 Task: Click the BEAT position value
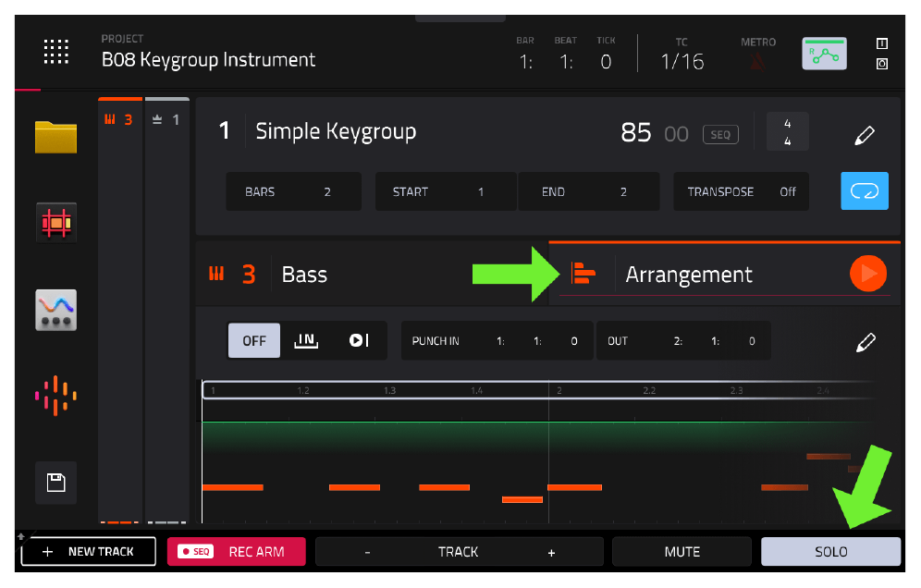[x=566, y=61]
